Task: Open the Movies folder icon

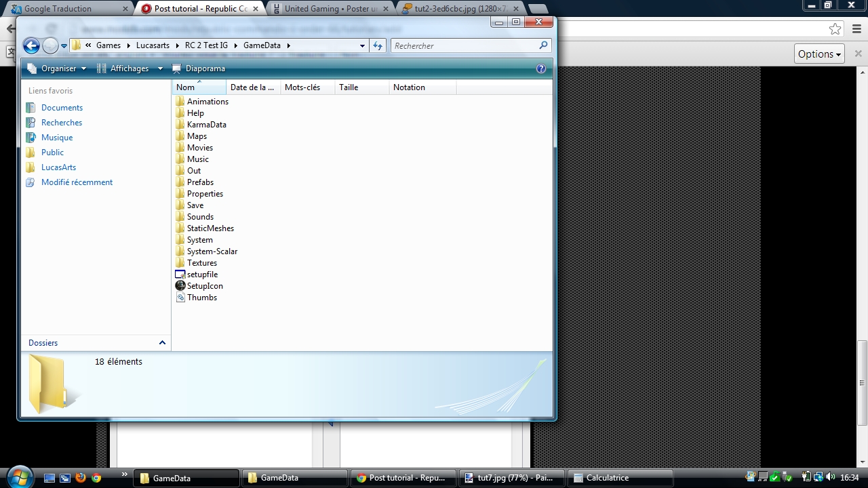Action: 180,148
